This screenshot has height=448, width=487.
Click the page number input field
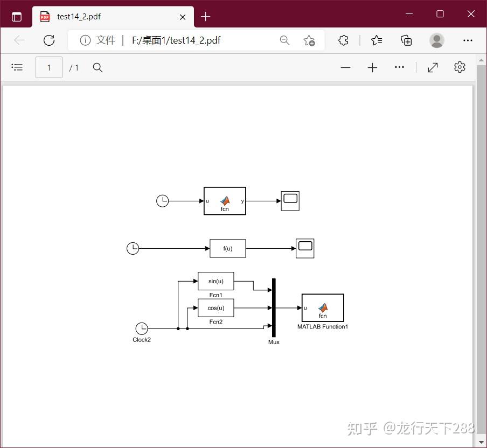48,67
